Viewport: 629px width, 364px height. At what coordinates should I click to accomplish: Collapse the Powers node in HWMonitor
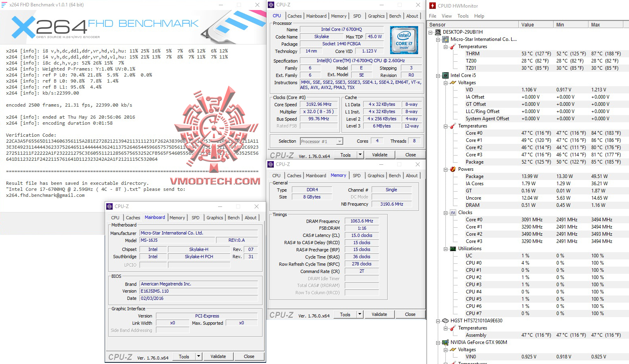(x=446, y=170)
